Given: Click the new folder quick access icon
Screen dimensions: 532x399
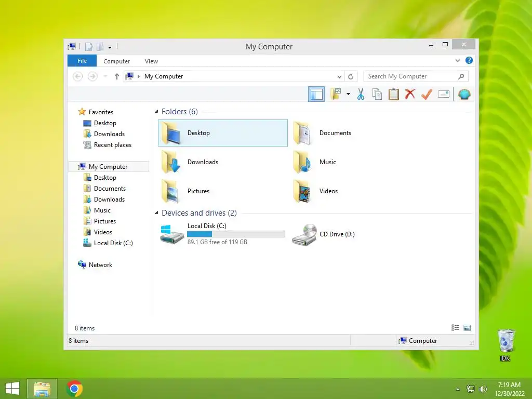Looking at the screenshot, I should [100, 47].
